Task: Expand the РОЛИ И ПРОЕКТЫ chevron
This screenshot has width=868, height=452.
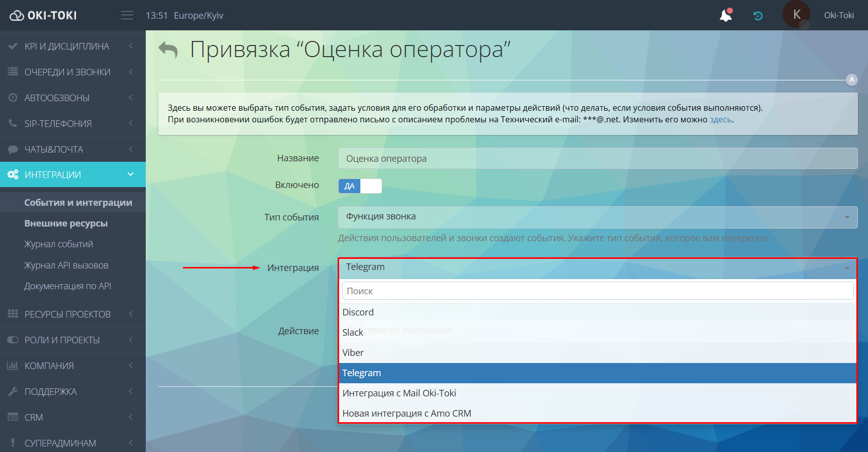Action: click(x=131, y=340)
